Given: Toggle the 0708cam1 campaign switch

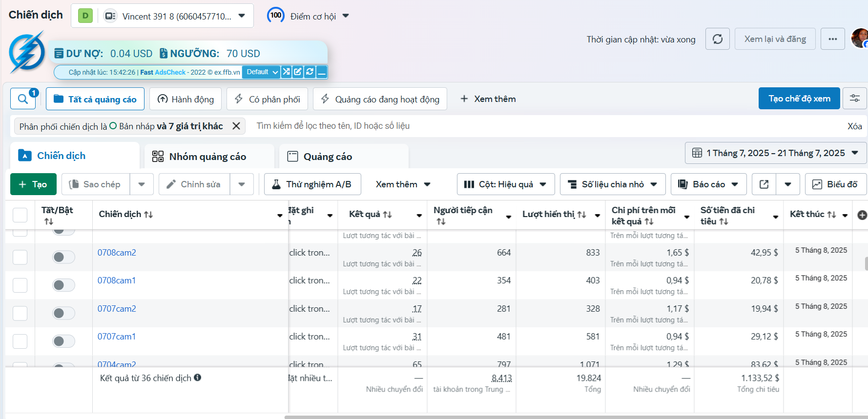Looking at the screenshot, I should tap(63, 285).
